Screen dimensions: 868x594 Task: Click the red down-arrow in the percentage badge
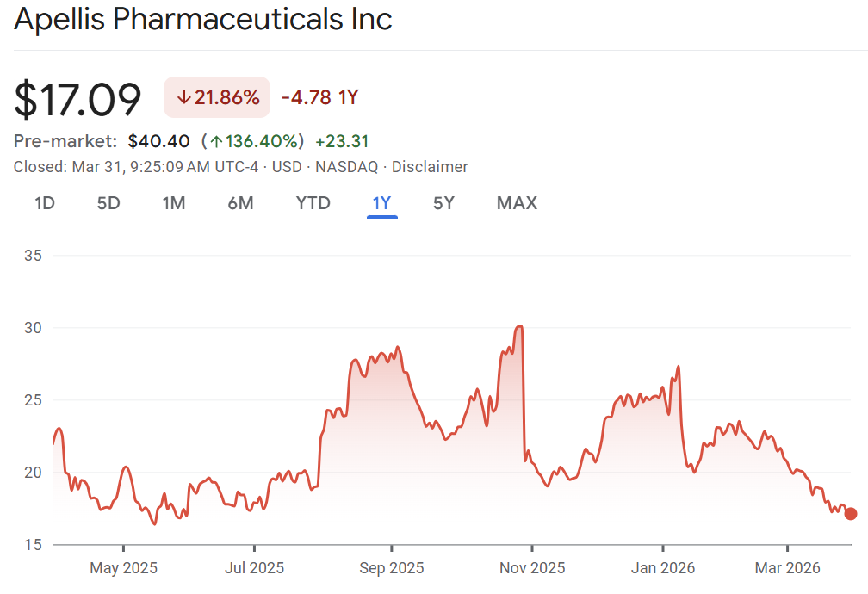(x=183, y=98)
